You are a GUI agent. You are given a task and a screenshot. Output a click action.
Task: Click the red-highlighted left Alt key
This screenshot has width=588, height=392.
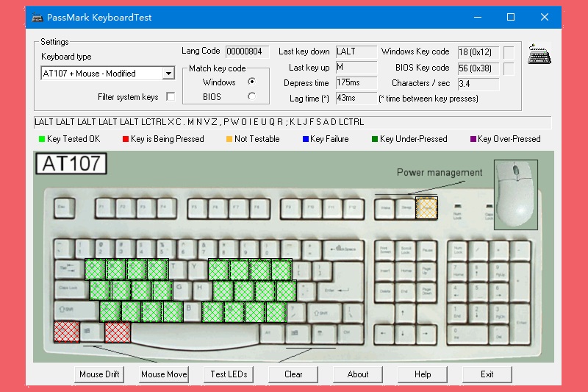click(118, 332)
